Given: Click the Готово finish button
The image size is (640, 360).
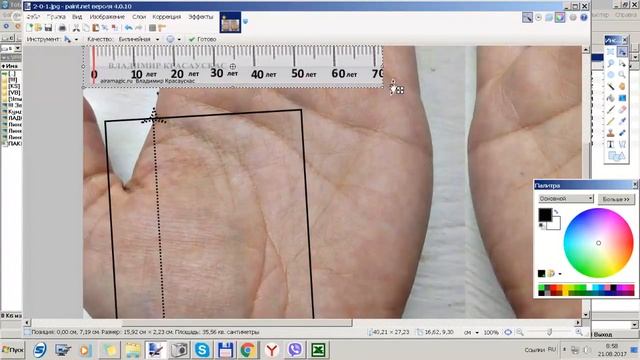Looking at the screenshot, I should (203, 39).
